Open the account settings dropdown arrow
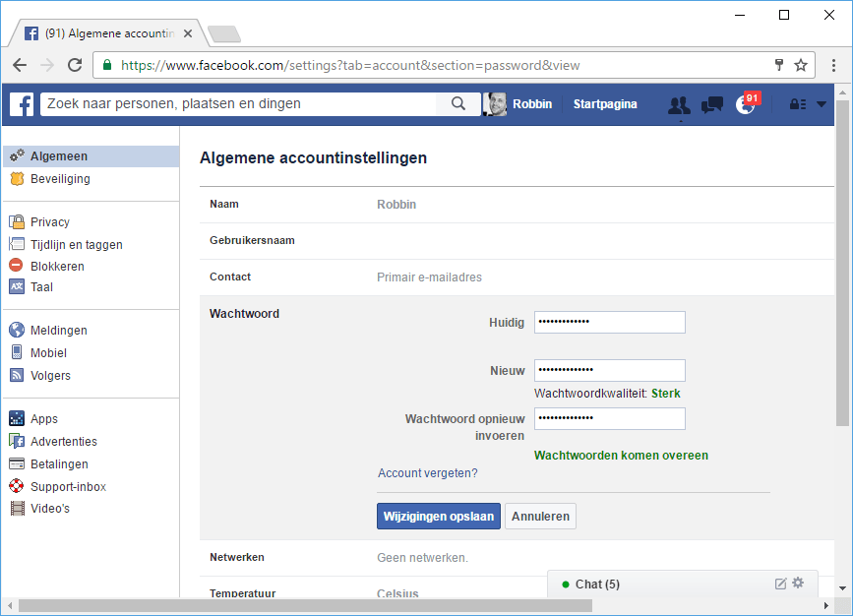This screenshot has height=616, width=853. coord(823,104)
